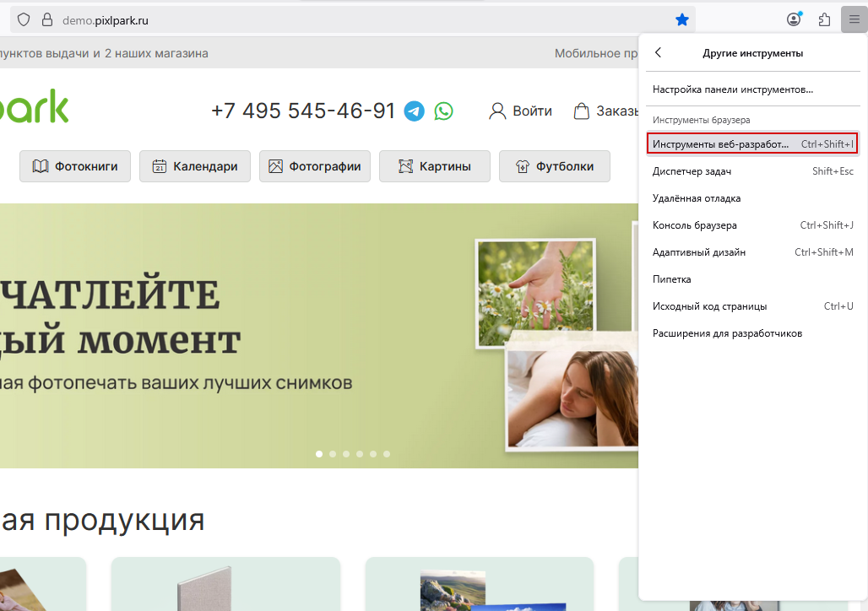
Task: Open the Firefox account icon
Action: tap(794, 19)
